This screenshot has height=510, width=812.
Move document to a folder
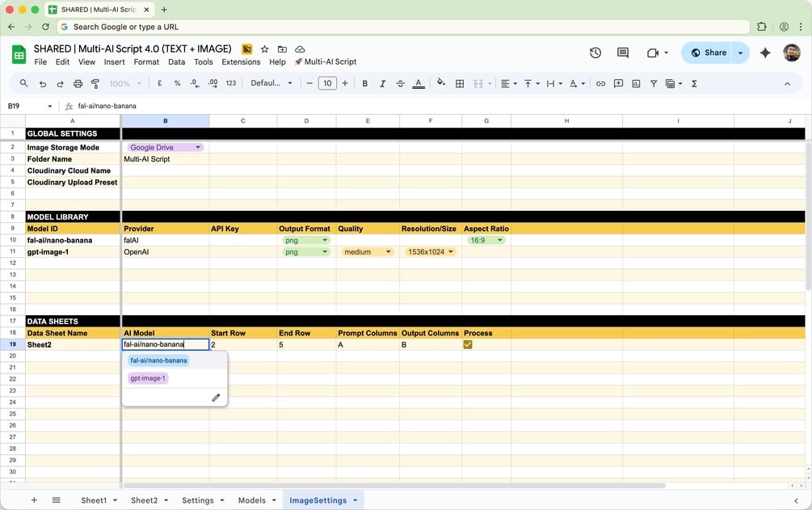tap(282, 49)
